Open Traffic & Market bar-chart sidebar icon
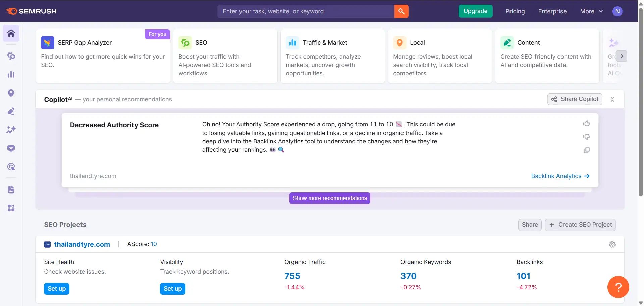This screenshot has width=644, height=306. point(11,74)
